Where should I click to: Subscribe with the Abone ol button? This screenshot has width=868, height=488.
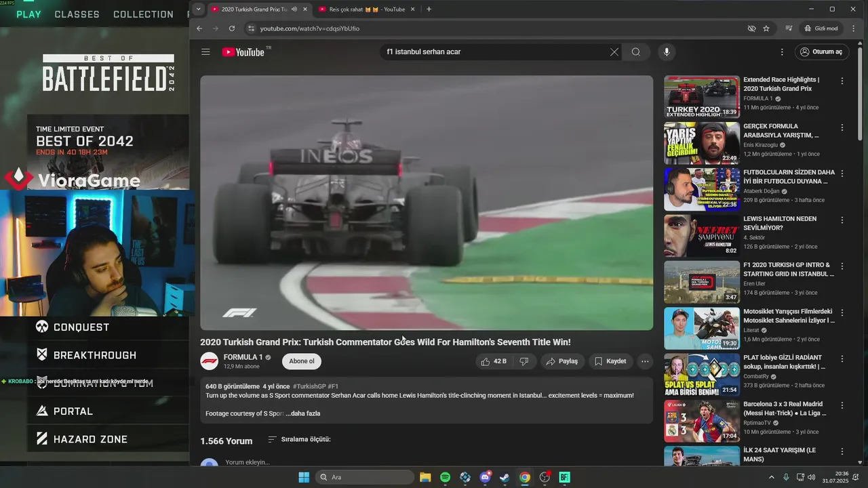[302, 361]
